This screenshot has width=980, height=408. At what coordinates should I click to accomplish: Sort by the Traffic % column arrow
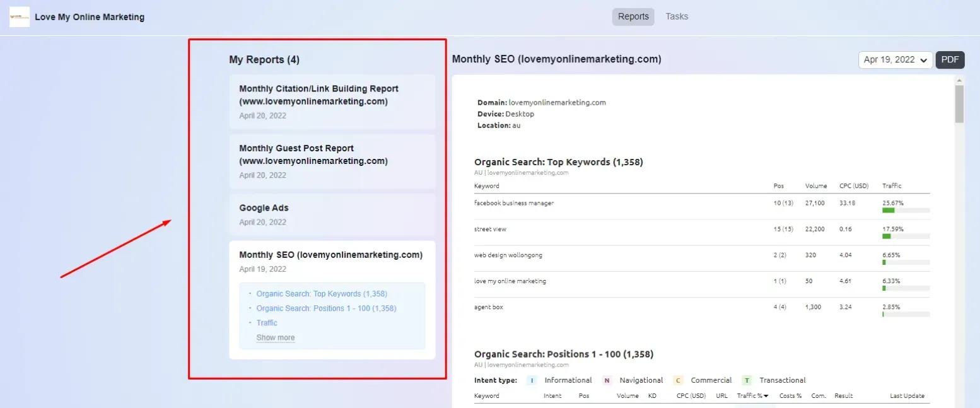coord(766,396)
